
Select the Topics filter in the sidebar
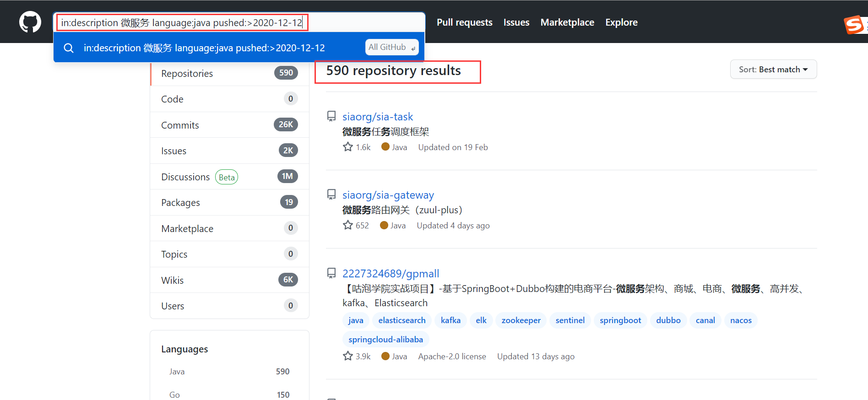pos(230,254)
